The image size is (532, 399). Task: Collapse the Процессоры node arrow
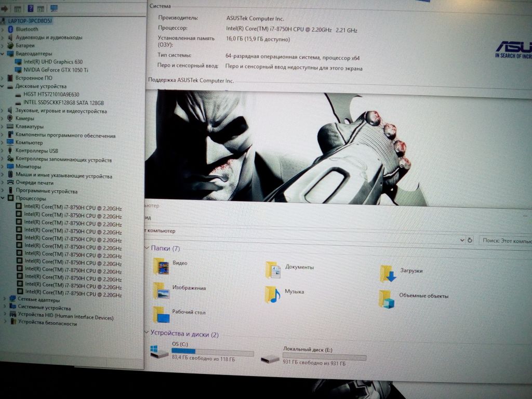click(3, 198)
